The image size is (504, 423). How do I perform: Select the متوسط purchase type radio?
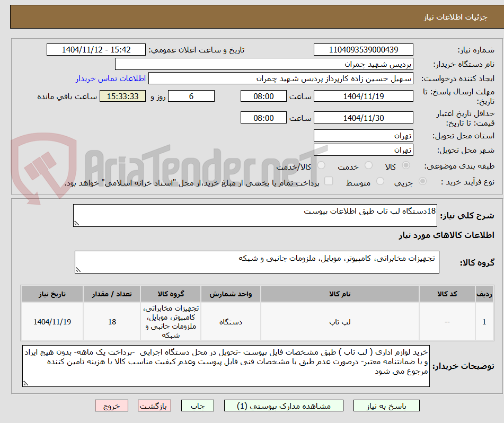pos(380,181)
